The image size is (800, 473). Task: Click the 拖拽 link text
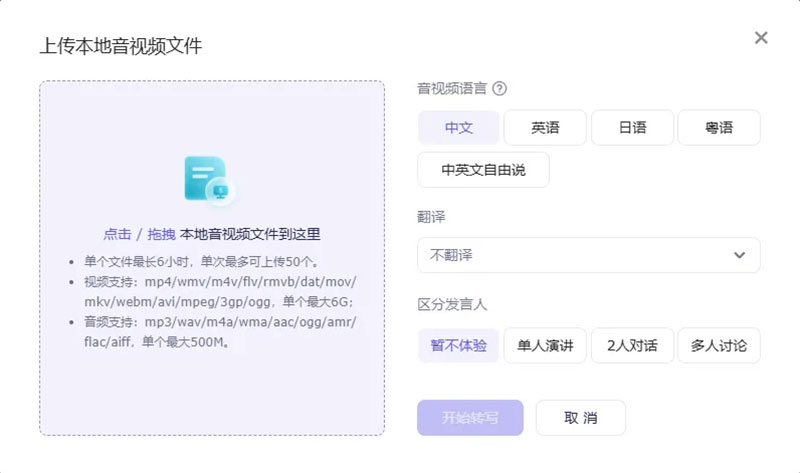click(x=162, y=234)
